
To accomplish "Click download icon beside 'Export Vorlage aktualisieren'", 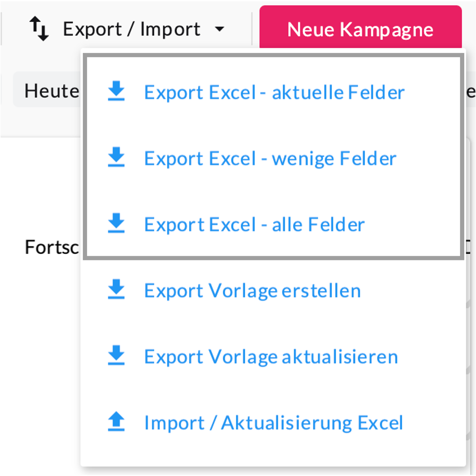I will pos(116,356).
